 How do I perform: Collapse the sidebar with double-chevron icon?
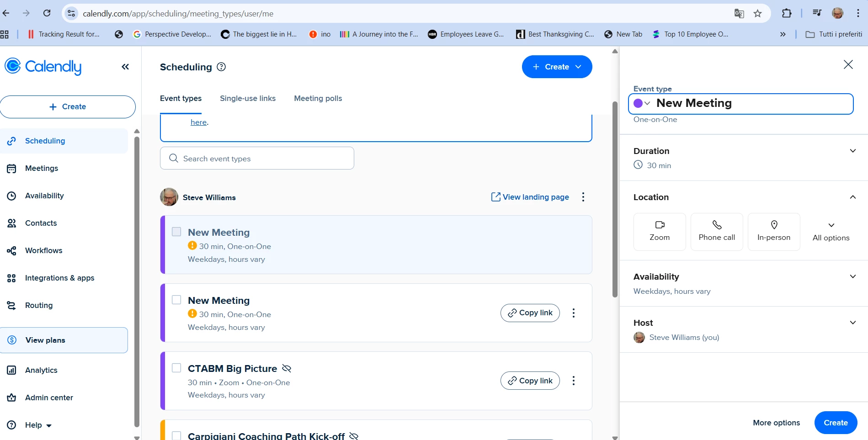125,67
